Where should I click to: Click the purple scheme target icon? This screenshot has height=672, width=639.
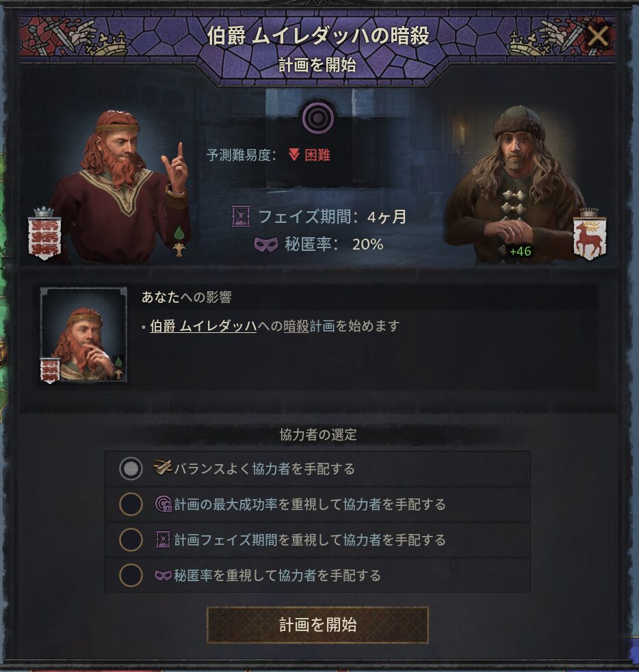pyautogui.click(x=317, y=118)
